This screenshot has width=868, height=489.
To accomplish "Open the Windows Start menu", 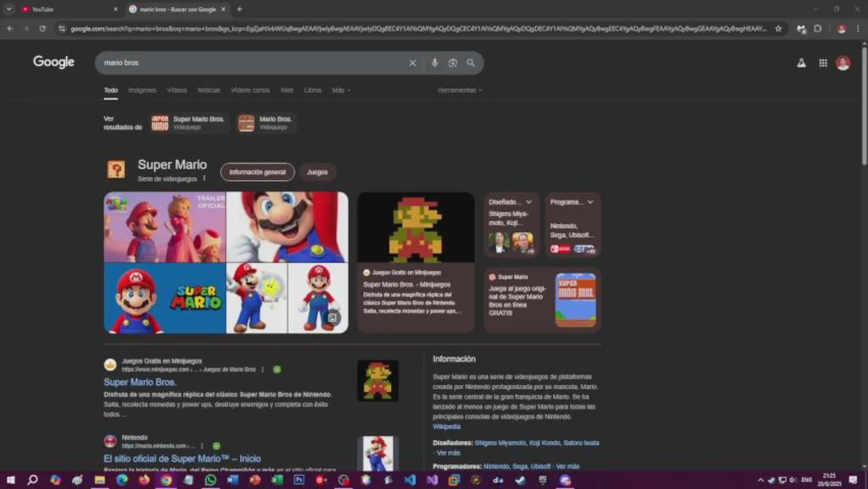I will (x=10, y=480).
